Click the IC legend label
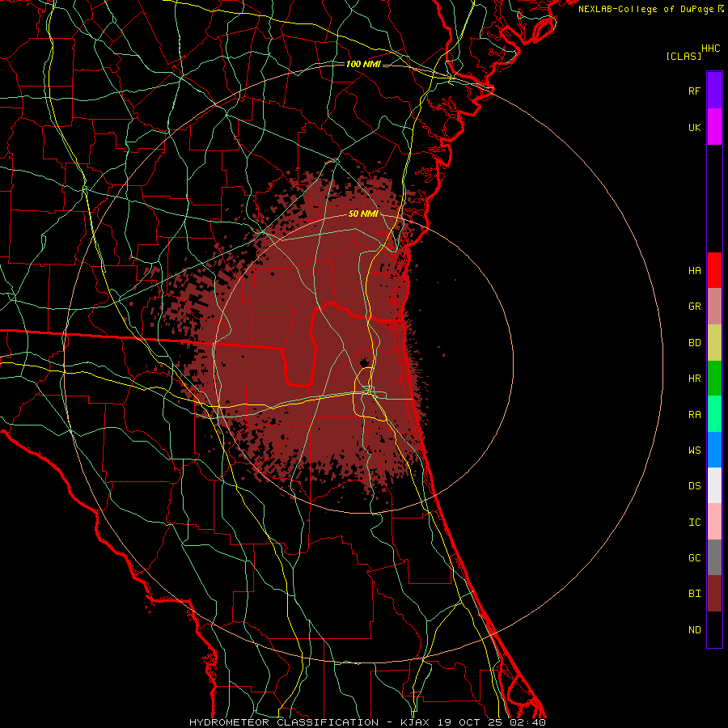The width and height of the screenshot is (728, 728). 694,523
